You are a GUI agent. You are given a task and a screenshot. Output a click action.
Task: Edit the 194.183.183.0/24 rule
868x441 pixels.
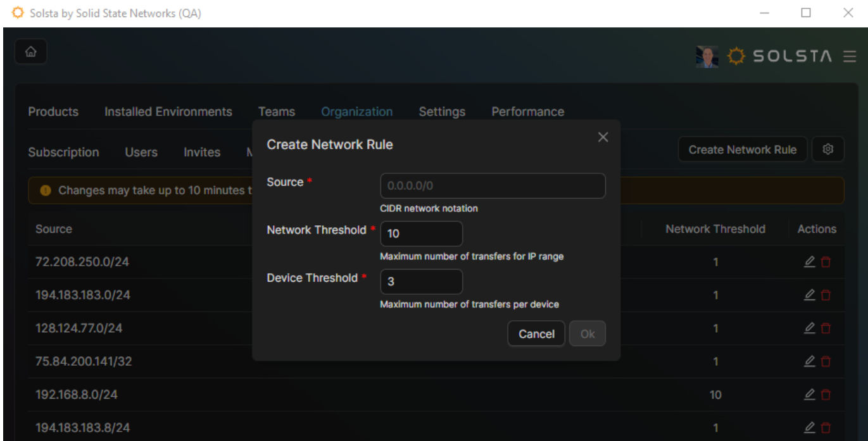809,295
